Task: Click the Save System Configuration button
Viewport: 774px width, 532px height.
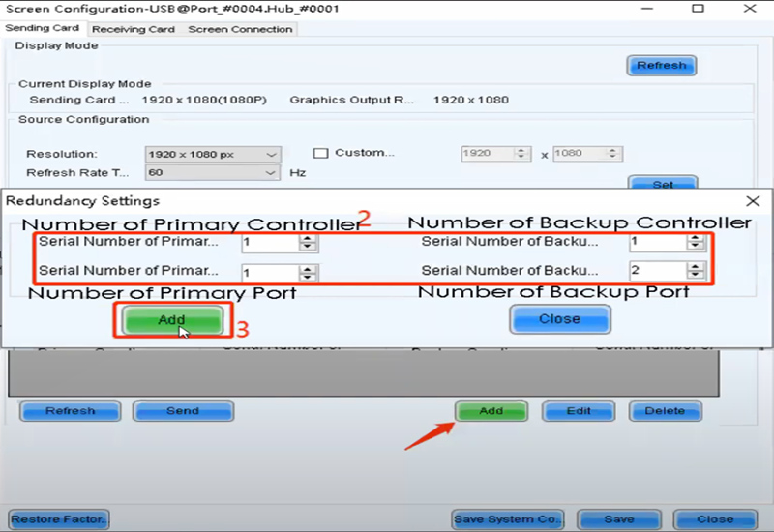Action: click(x=507, y=519)
